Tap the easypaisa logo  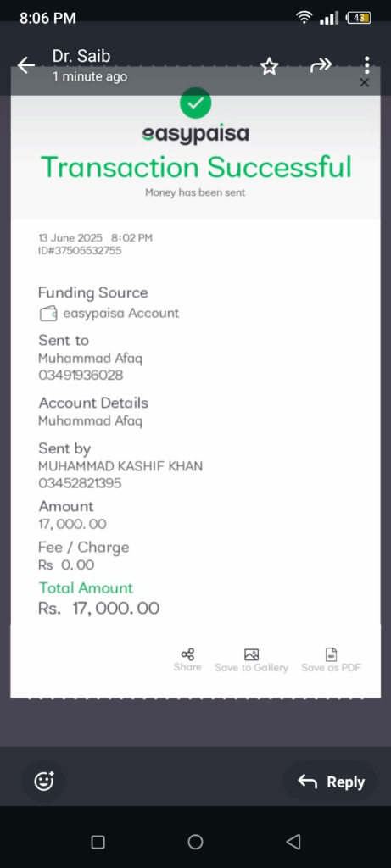(x=195, y=134)
